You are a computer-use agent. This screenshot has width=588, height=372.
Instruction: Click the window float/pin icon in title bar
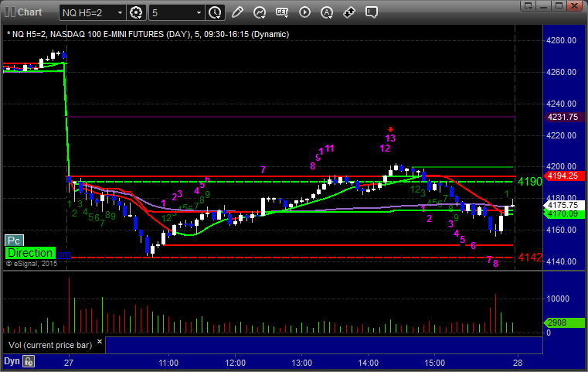pyautogui.click(x=529, y=5)
